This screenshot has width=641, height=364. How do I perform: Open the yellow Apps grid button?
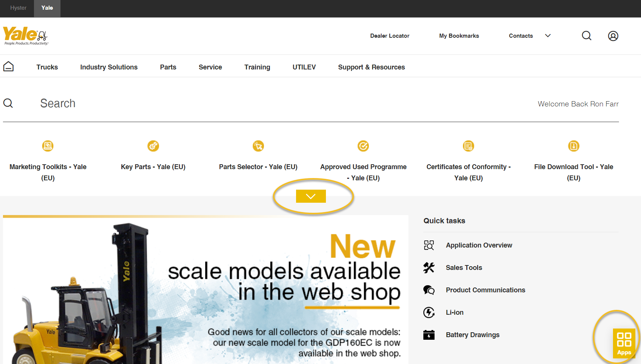coord(624,343)
